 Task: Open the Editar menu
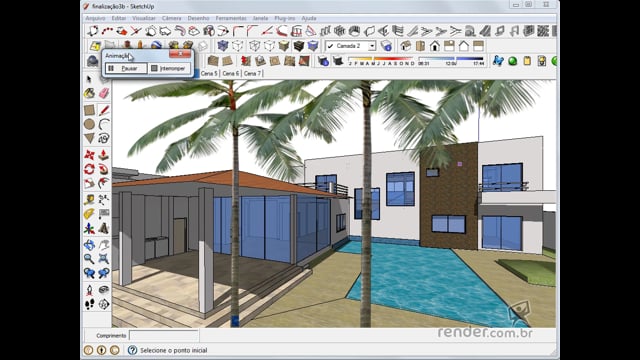tap(119, 18)
